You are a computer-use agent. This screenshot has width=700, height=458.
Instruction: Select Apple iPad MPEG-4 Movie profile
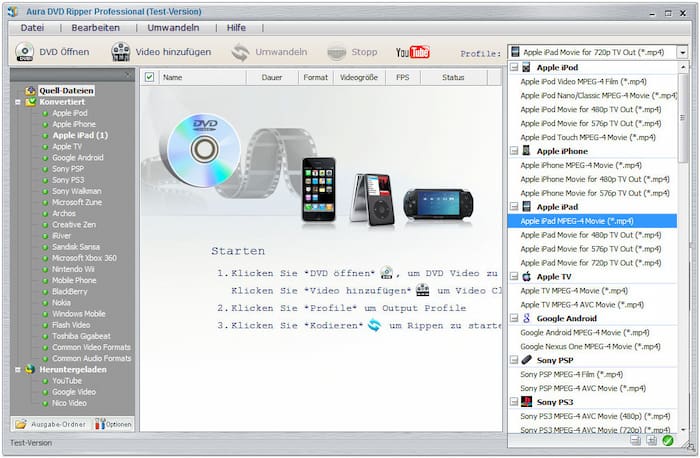[x=592, y=221]
